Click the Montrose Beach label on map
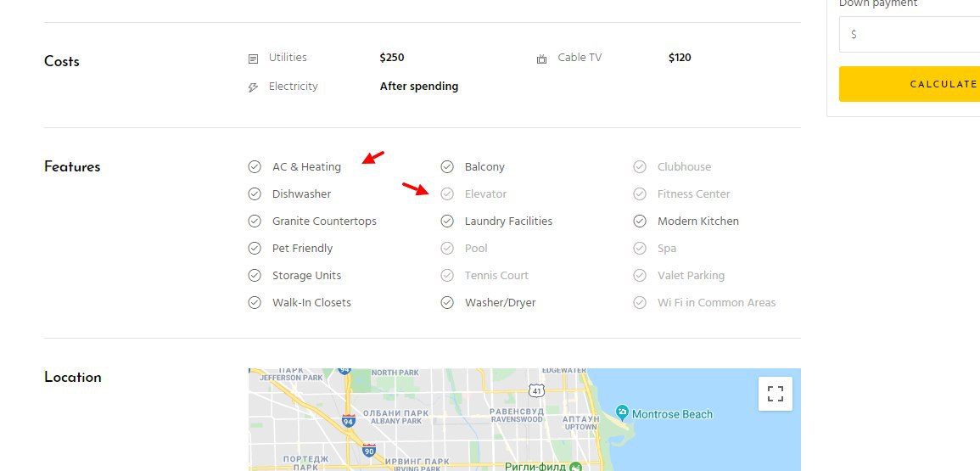 pyautogui.click(x=673, y=414)
